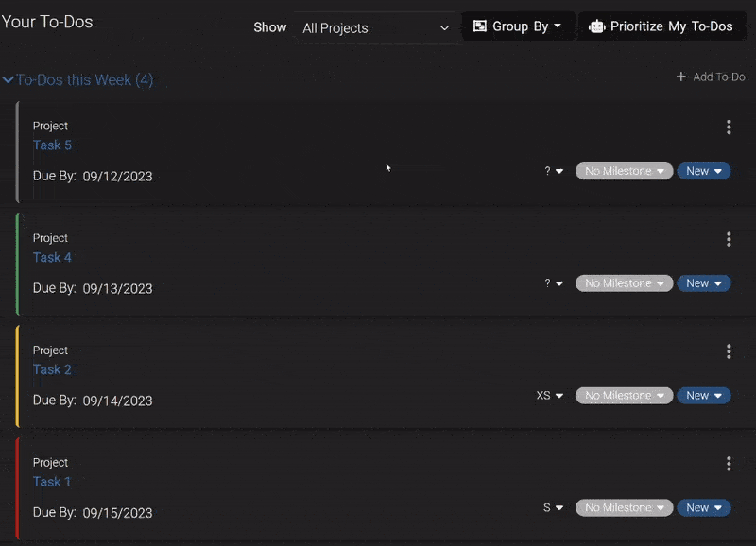
Task: Open the All Projects dropdown
Action: click(375, 28)
